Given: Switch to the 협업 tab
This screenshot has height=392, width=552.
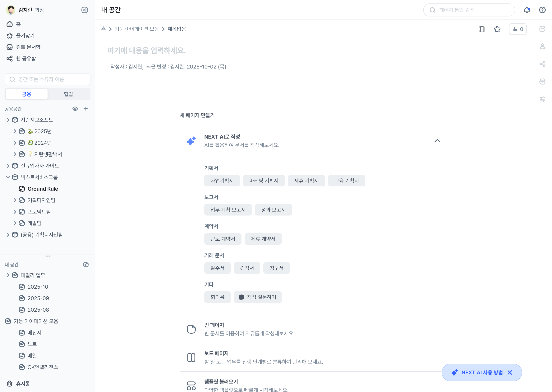Looking at the screenshot, I should pyautogui.click(x=68, y=94).
